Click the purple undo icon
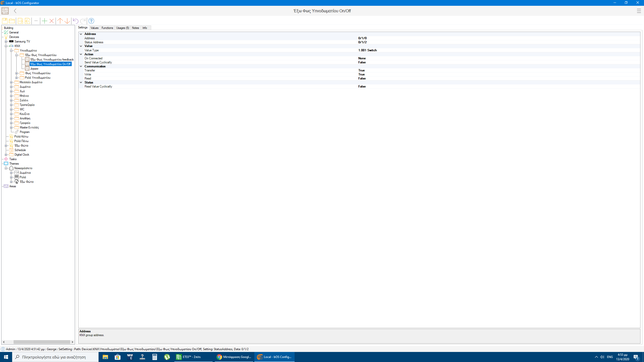Screen dimensions: 644x362 [75, 21]
